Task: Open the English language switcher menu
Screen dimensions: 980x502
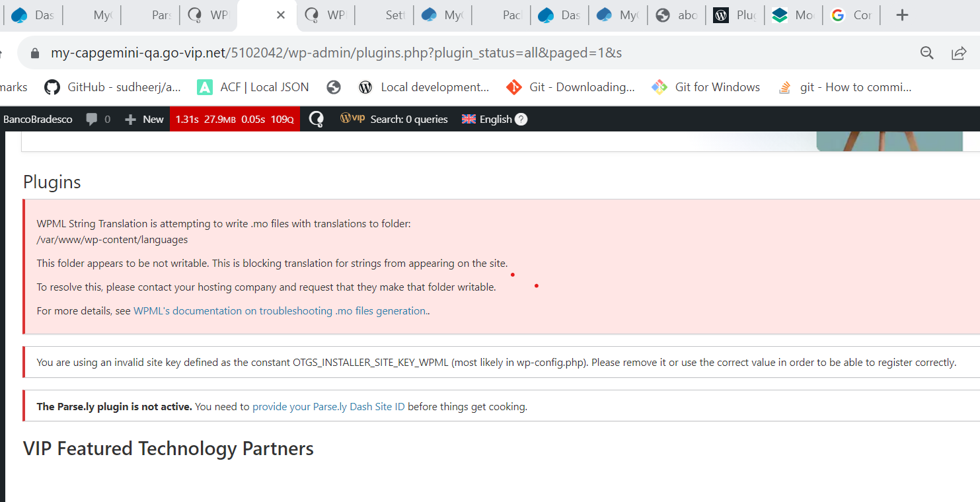Action: pos(488,120)
